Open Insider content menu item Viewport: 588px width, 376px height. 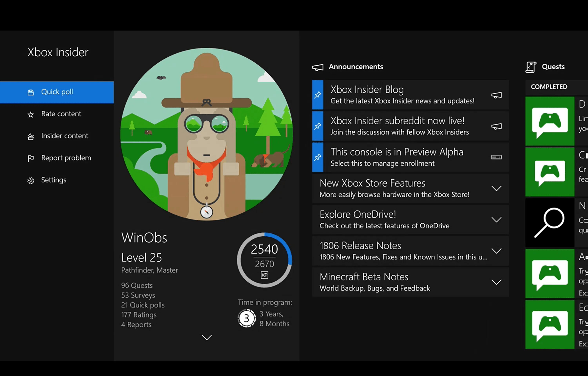[64, 136]
